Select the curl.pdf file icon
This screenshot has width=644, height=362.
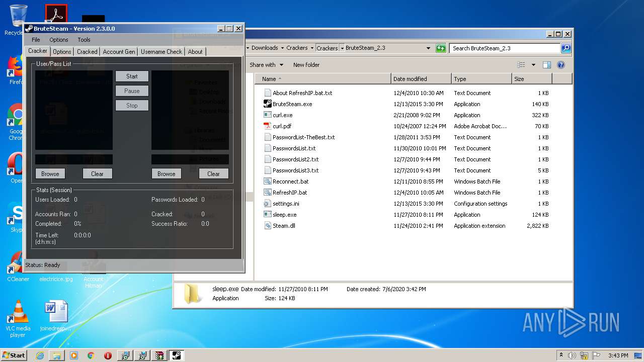(268, 126)
